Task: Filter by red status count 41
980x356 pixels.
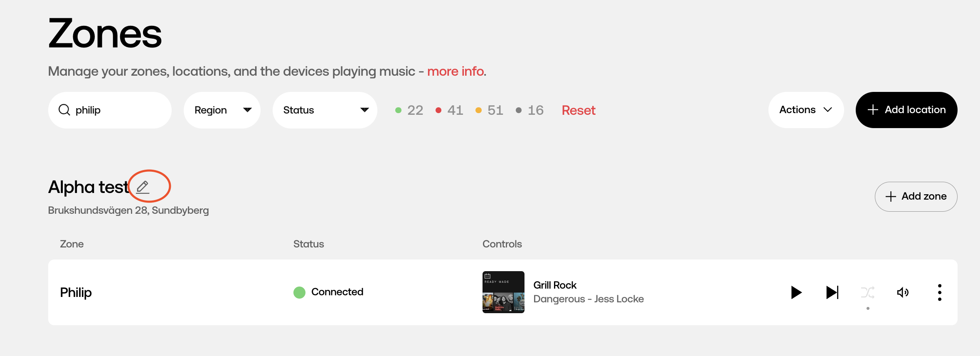Action: pos(449,110)
